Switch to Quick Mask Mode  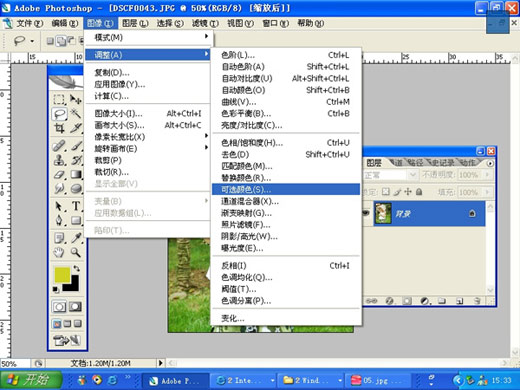pos(75,307)
